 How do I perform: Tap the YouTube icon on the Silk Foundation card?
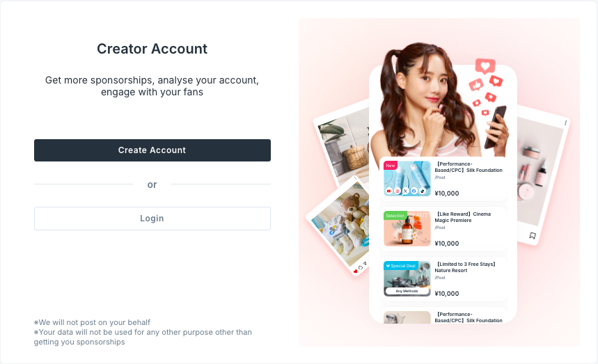pyautogui.click(x=389, y=191)
